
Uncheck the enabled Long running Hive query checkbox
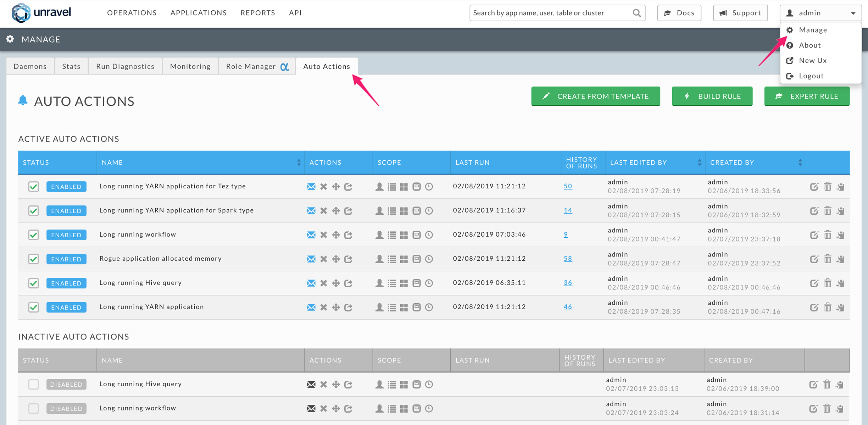coord(33,283)
